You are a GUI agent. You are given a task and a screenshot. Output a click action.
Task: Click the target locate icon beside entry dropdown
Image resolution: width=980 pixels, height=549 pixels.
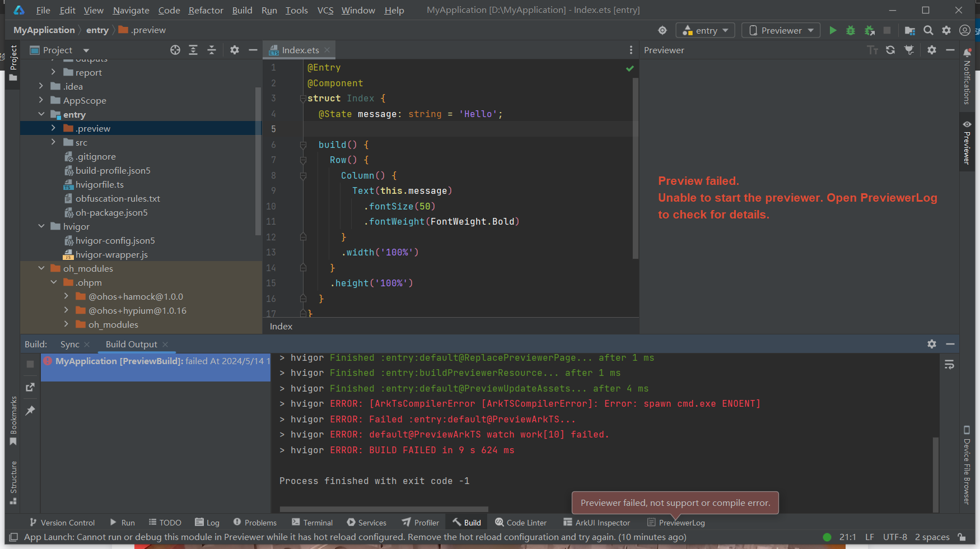(x=662, y=30)
